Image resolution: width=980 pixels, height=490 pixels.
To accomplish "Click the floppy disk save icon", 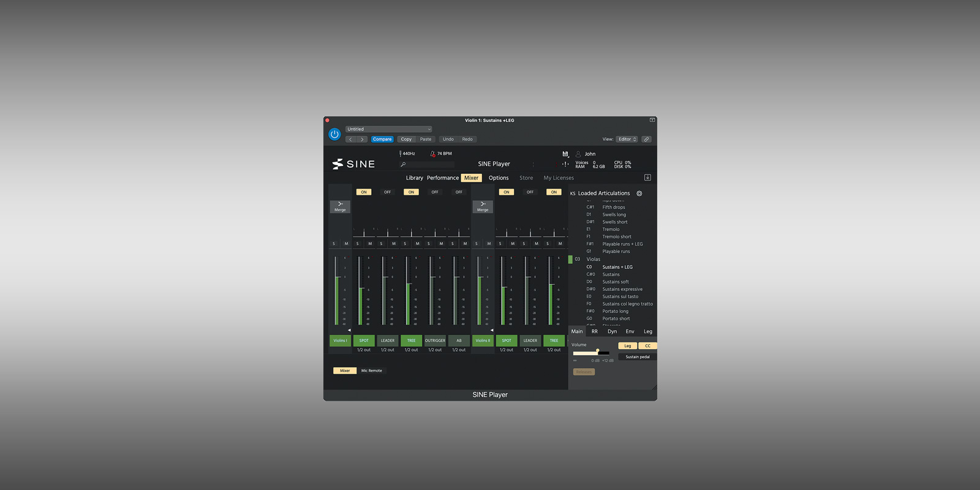I will [565, 154].
